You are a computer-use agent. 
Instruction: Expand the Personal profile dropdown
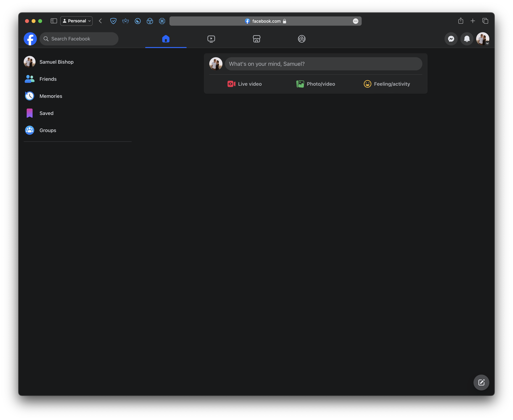pos(76,21)
